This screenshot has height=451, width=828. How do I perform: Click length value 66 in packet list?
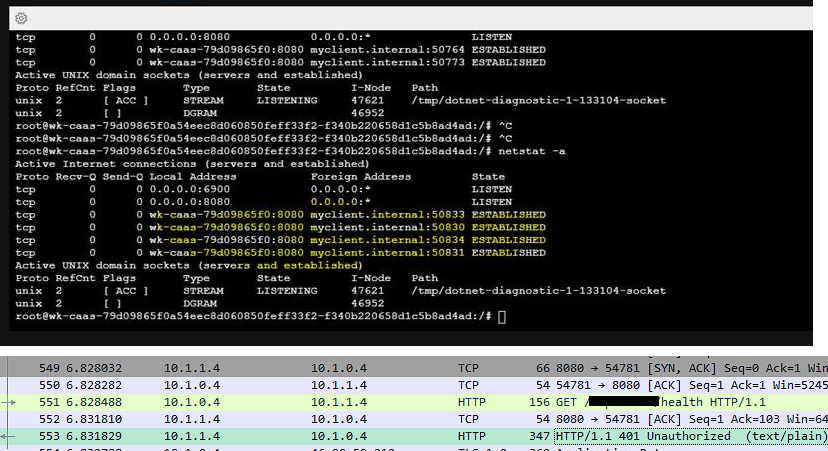(543, 368)
